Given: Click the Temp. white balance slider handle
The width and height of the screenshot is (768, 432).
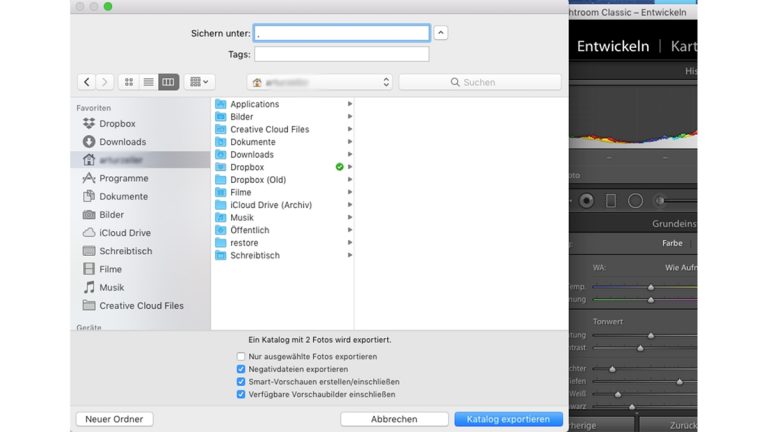Looking at the screenshot, I should [651, 287].
